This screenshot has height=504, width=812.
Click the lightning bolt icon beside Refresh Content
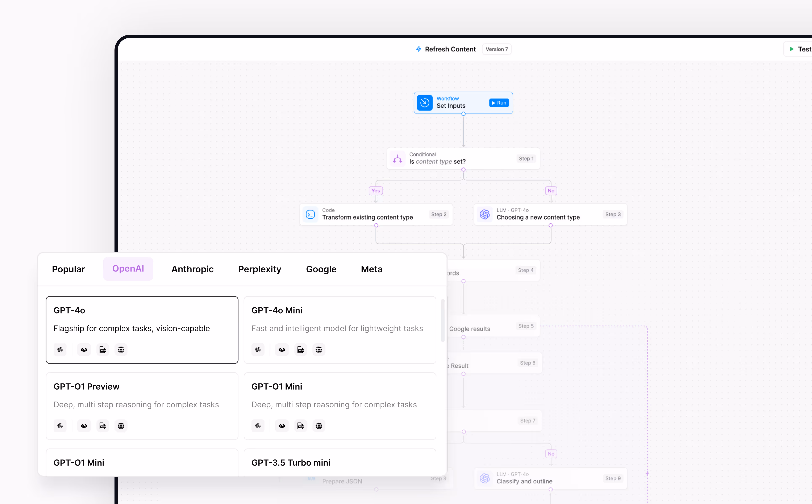click(419, 49)
